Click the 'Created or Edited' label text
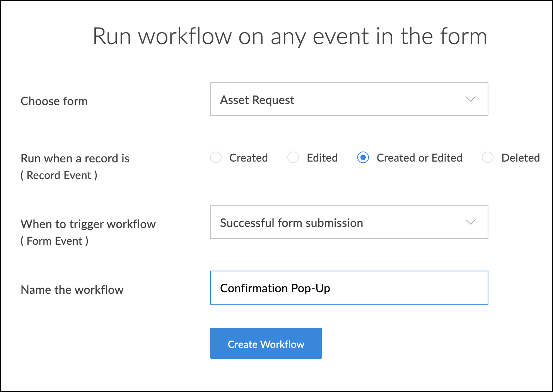 tap(419, 158)
